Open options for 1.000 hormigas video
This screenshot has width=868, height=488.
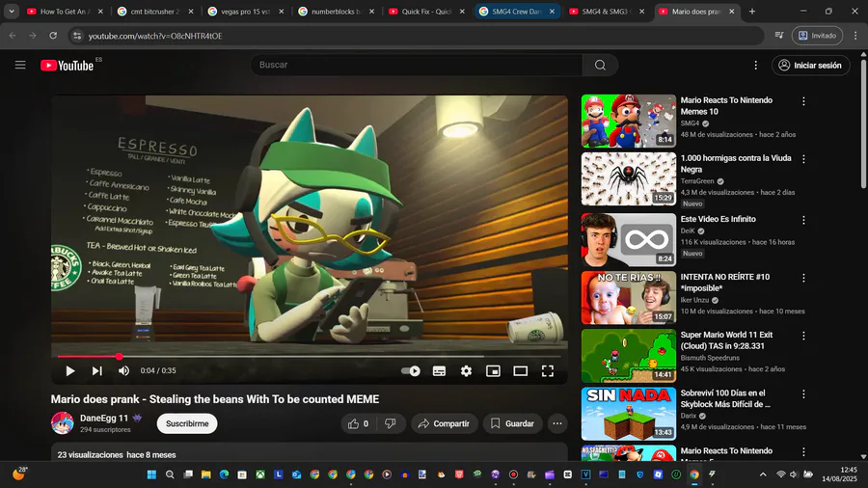point(803,159)
